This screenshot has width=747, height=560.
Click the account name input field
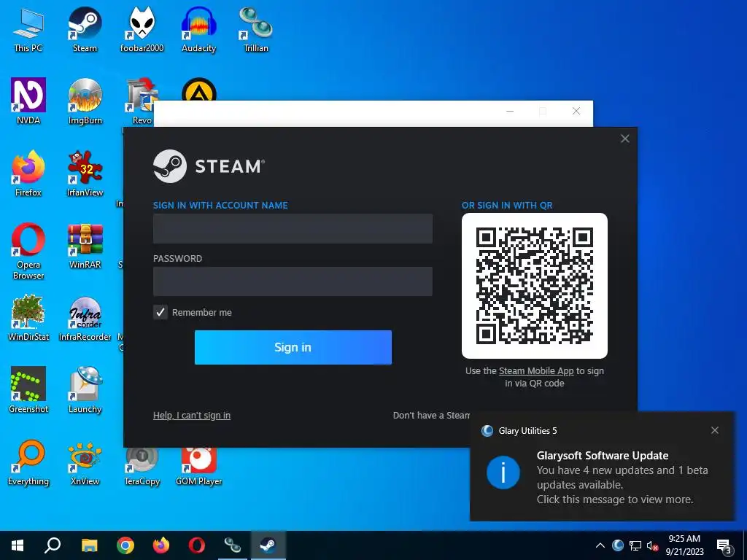[293, 228]
